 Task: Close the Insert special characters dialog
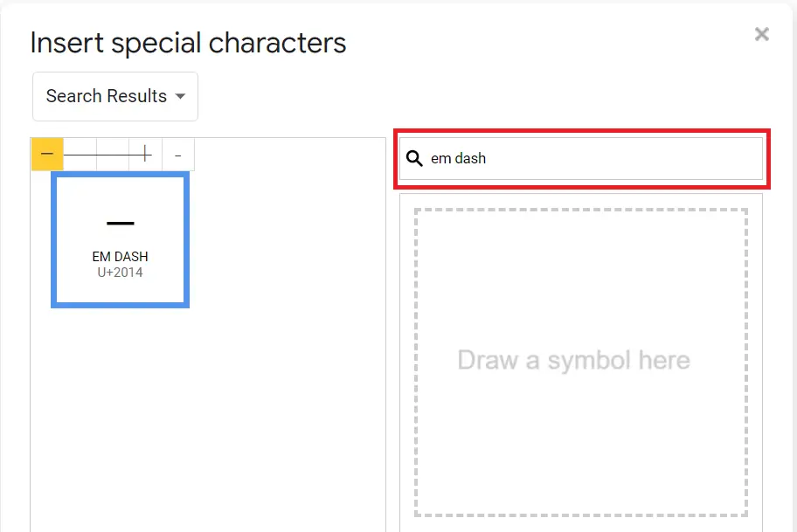point(761,34)
